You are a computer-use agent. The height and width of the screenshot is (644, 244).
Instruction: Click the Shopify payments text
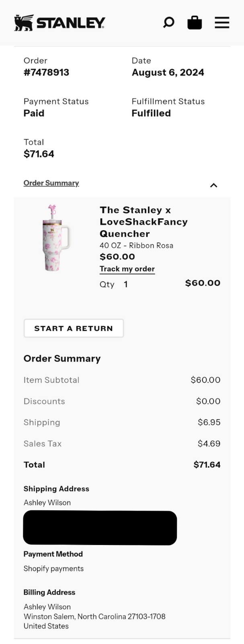[53, 568]
